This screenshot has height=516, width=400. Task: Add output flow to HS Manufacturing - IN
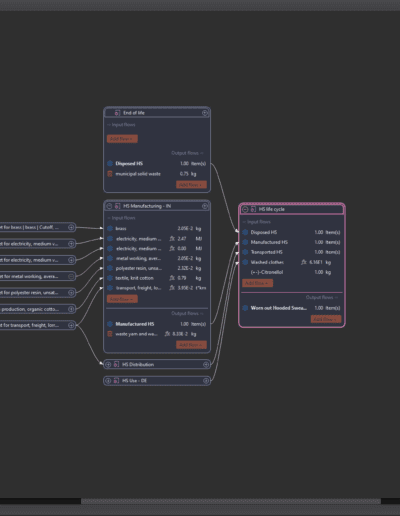(191, 345)
